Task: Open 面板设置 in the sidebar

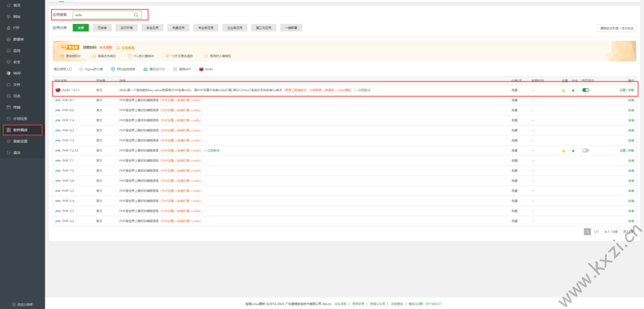Action: pyautogui.click(x=19, y=141)
